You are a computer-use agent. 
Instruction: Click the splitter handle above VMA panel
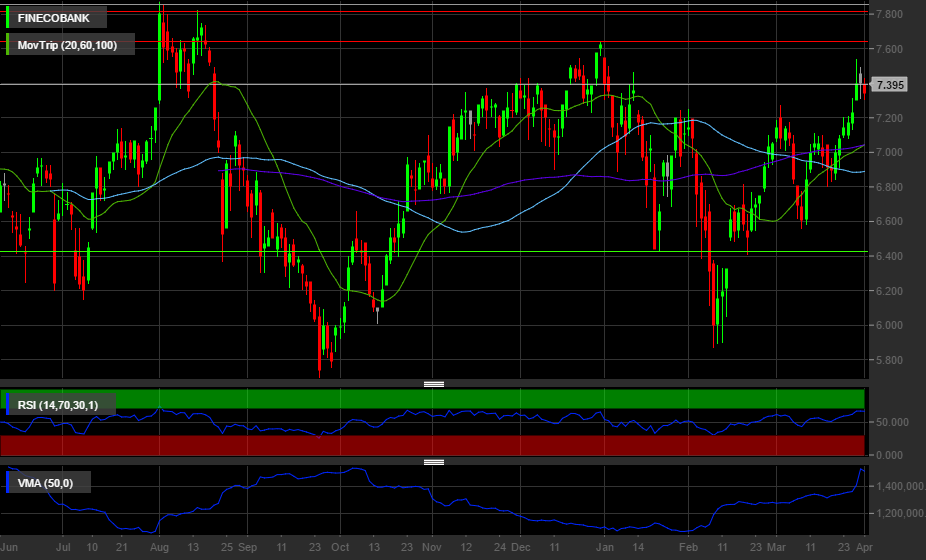pyautogui.click(x=434, y=462)
